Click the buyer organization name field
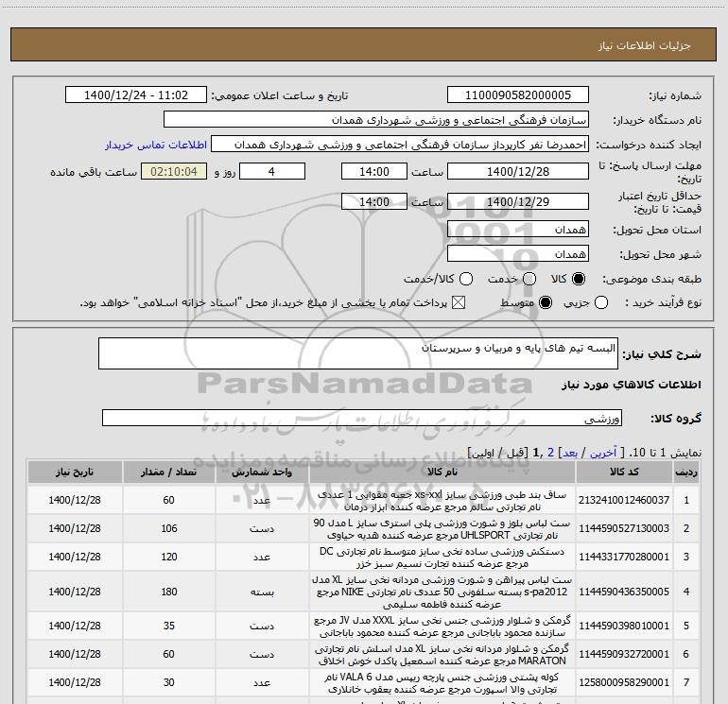Viewport: 728px width, 704px height. [376, 120]
